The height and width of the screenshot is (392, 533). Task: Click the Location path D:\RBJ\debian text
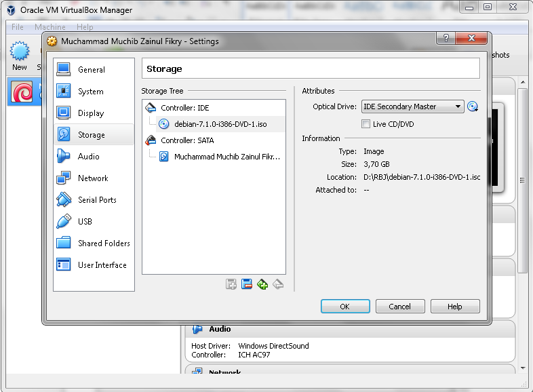click(422, 177)
